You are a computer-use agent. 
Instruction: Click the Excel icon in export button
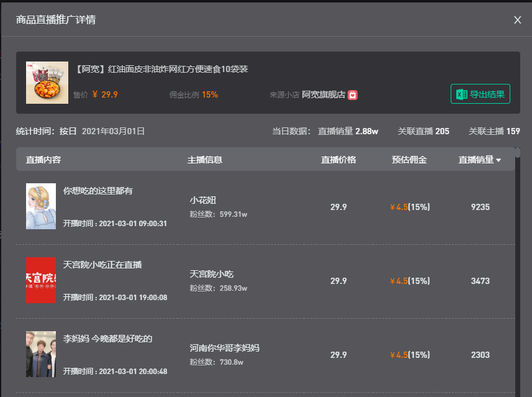click(x=461, y=94)
